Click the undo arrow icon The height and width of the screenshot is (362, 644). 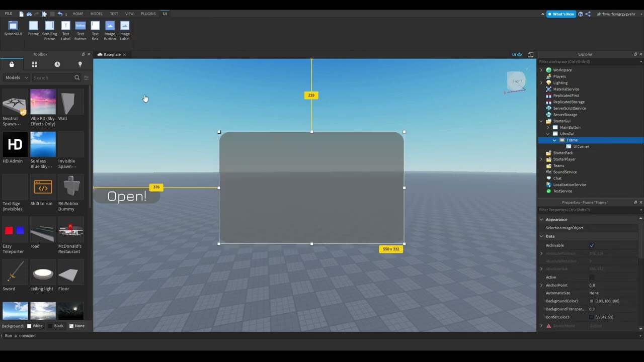(60, 14)
